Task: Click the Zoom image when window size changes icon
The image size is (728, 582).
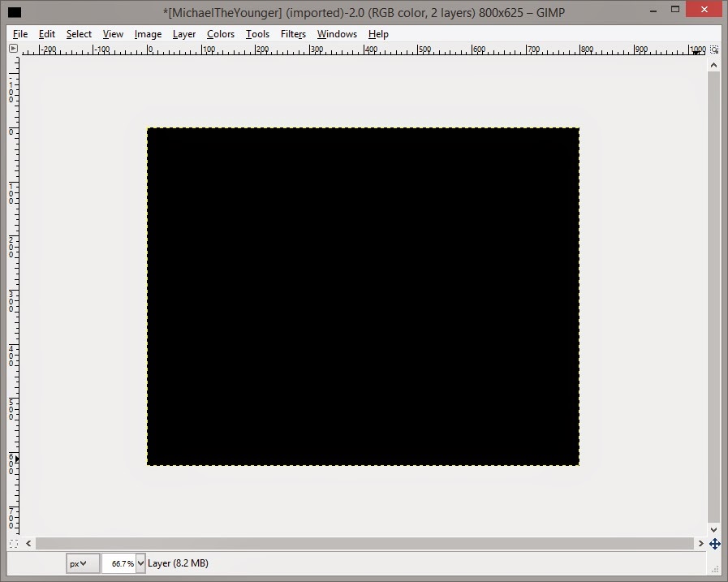Action: (713, 50)
